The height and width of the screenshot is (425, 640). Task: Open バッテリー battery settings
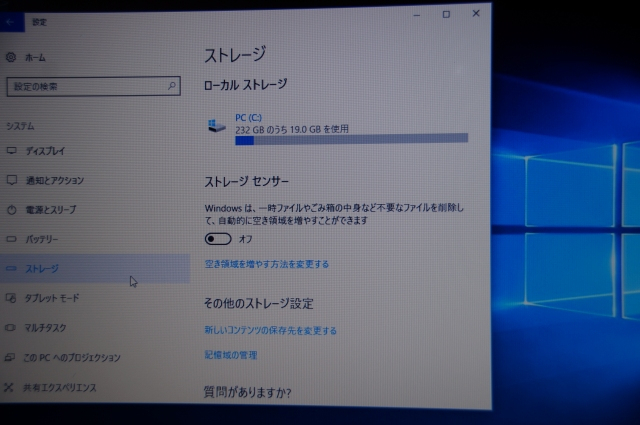[x=42, y=240]
